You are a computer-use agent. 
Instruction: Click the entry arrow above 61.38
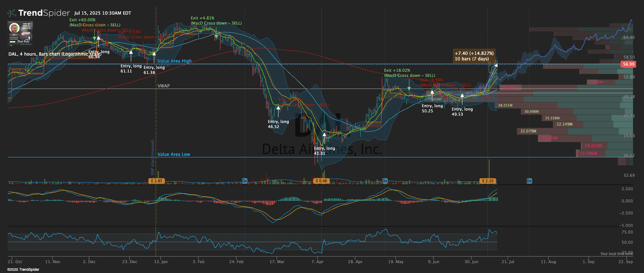154,54
